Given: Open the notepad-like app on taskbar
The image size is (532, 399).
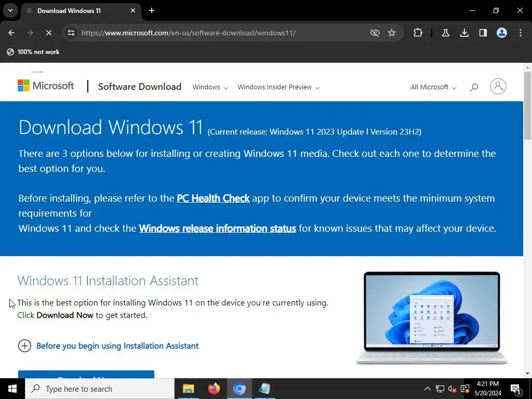Looking at the screenshot, I should click(x=264, y=389).
